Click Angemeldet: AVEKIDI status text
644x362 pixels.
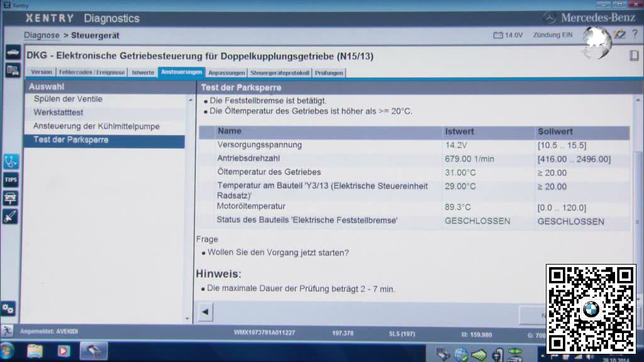(49, 331)
